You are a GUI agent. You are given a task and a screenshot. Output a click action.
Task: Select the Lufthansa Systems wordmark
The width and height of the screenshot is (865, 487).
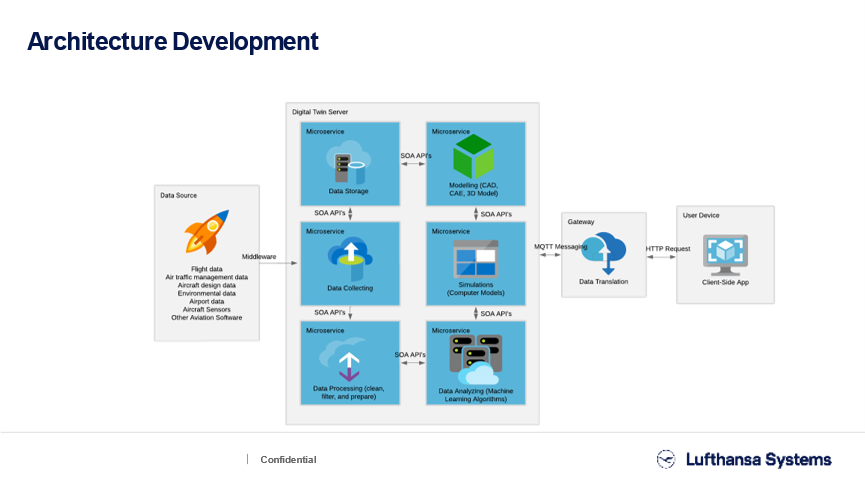759,459
